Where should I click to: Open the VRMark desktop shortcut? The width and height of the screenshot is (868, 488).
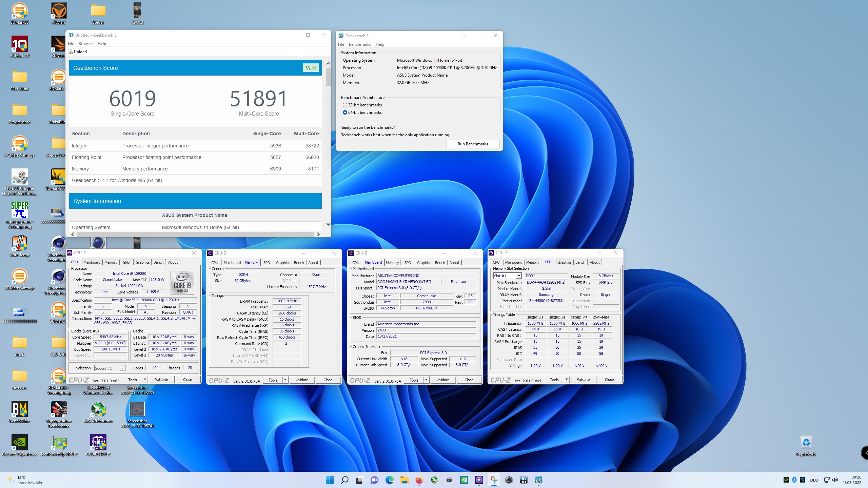pyautogui.click(x=59, y=14)
